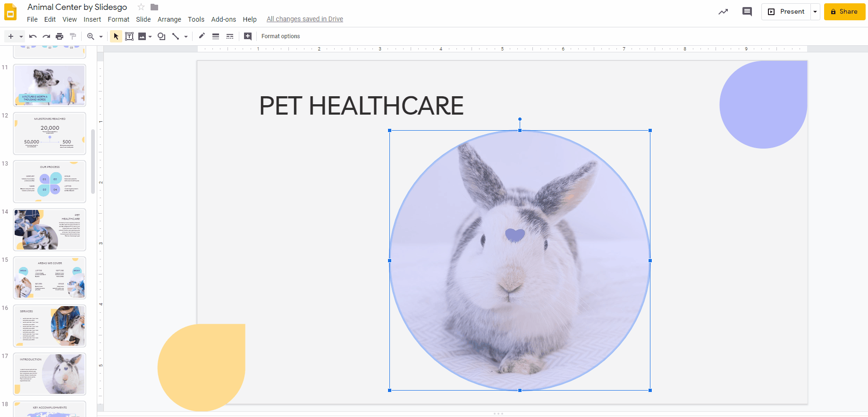Viewport: 868px width, 417px height.
Task: Open comment history
Action: [x=747, y=12]
